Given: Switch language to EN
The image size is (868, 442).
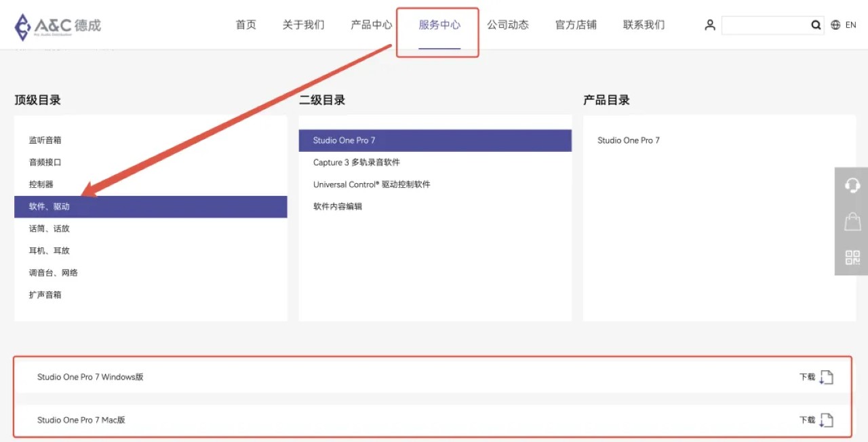Looking at the screenshot, I should pos(850,25).
